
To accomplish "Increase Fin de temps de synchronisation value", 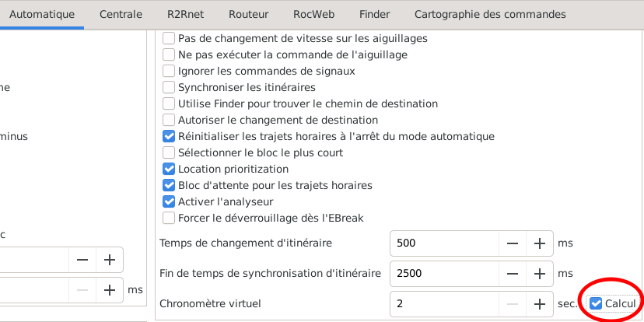I will [x=539, y=273].
